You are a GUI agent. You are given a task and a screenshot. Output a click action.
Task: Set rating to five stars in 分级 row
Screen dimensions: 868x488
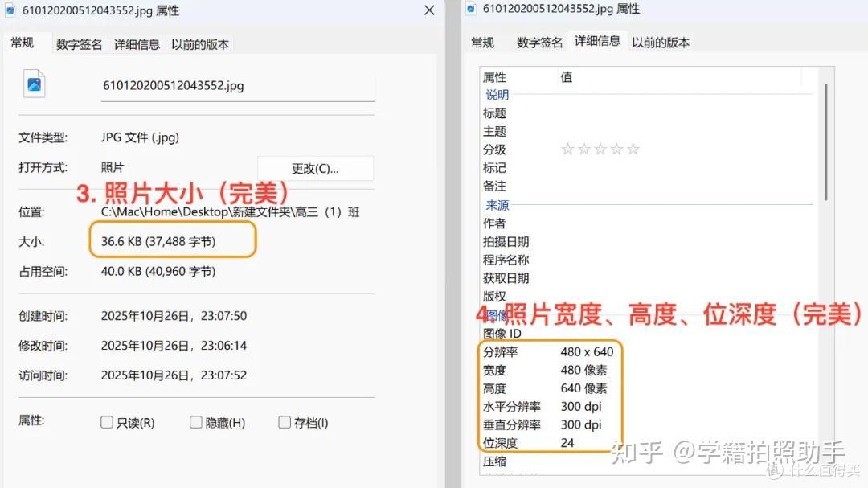pos(633,149)
